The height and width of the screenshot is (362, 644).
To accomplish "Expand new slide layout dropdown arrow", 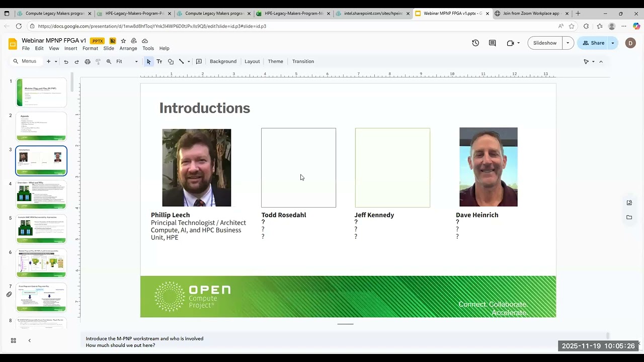I will [x=56, y=61].
